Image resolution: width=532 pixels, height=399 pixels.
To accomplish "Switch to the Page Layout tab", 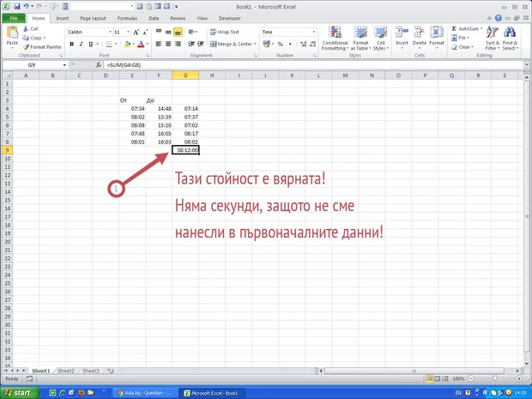I will [x=93, y=18].
